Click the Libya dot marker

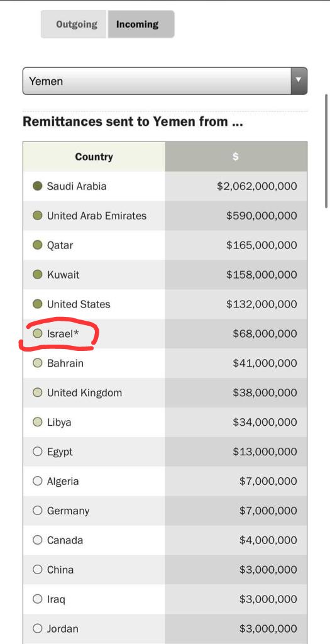click(x=37, y=422)
